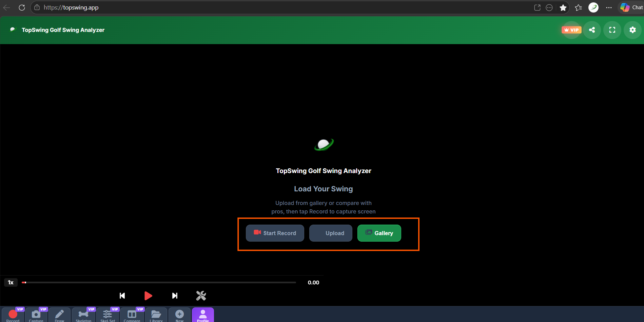Screen dimensions: 644x322
Task: Select the Record tool in bottom bar
Action: 13,315
